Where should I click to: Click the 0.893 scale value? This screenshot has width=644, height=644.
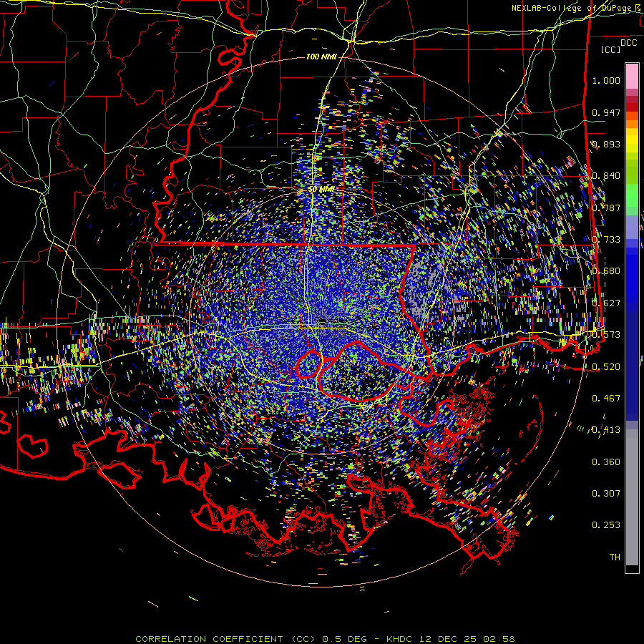click(606, 144)
